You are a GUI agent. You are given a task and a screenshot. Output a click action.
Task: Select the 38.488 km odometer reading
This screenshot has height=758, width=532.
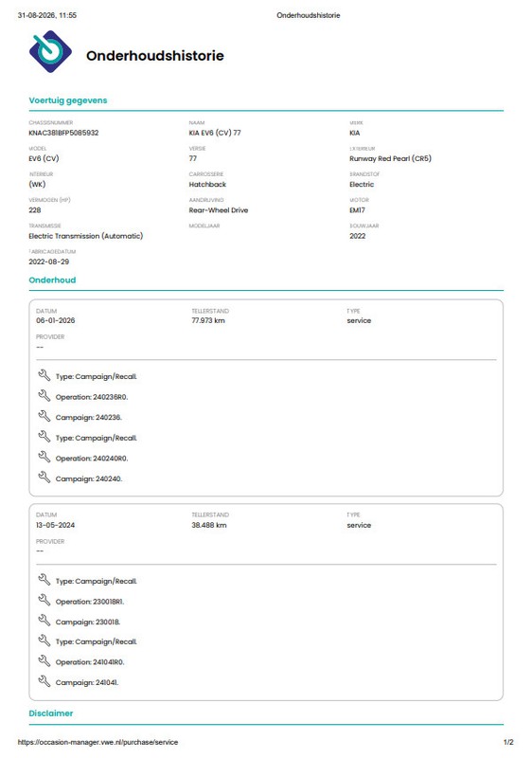click(208, 525)
